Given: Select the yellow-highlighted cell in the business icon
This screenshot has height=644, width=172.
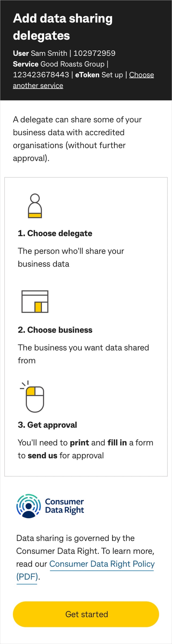Looking at the screenshot, I should [x=38, y=307].
